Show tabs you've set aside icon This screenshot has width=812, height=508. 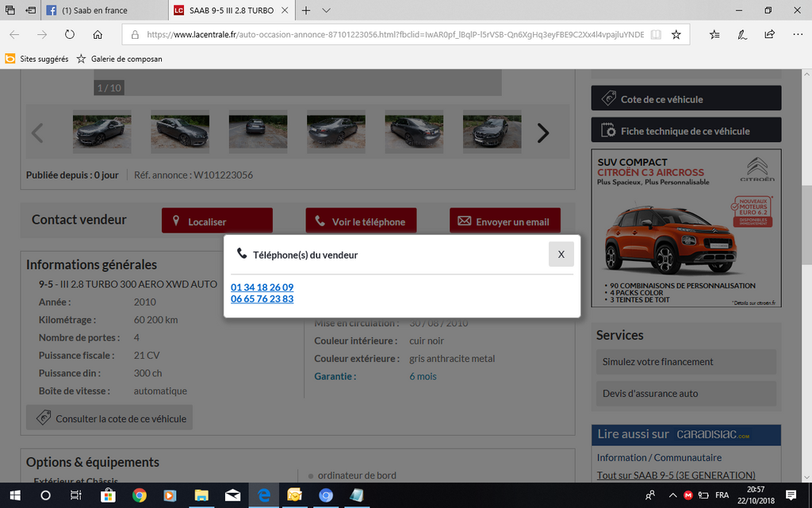coord(10,10)
